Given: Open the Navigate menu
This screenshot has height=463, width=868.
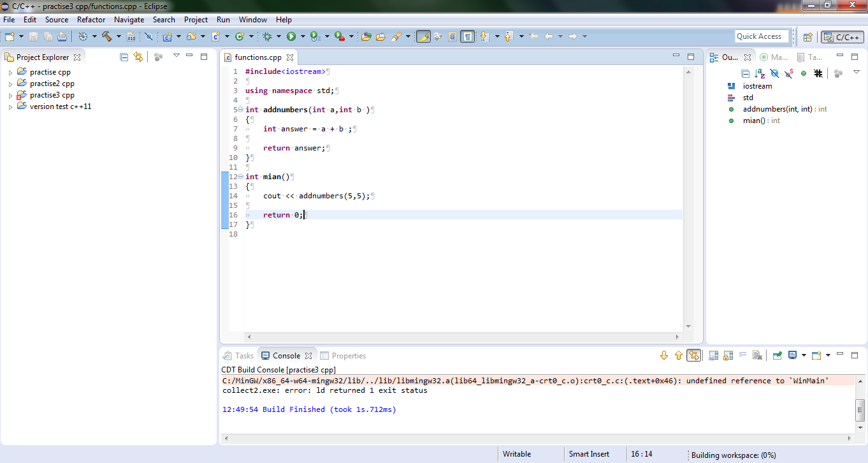Looking at the screenshot, I should point(129,20).
